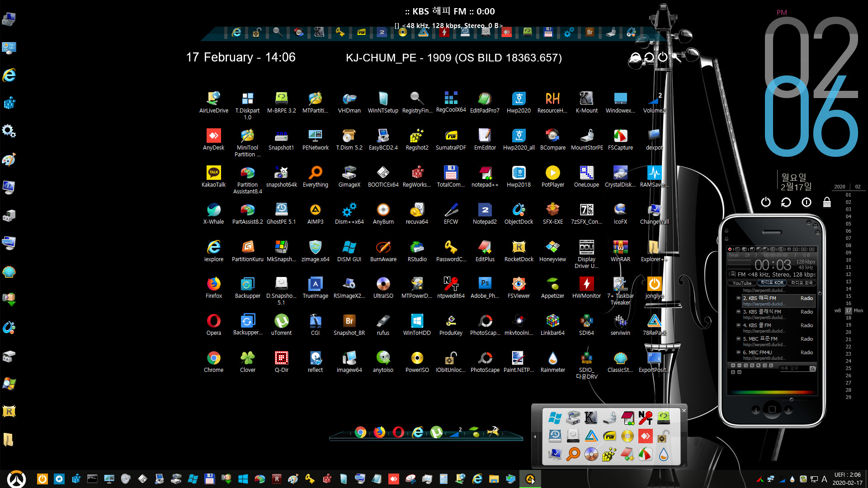
Task: Click the player volume slider knob
Action: click(791, 399)
